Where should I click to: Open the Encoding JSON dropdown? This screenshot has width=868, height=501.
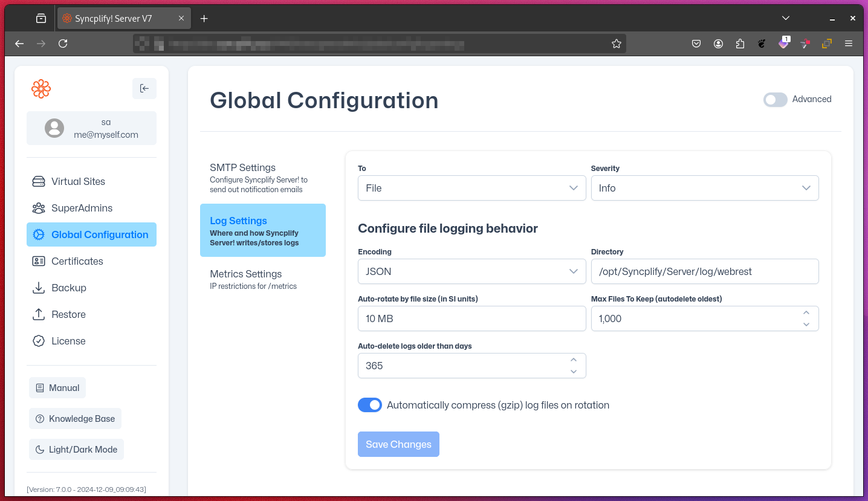(x=471, y=271)
